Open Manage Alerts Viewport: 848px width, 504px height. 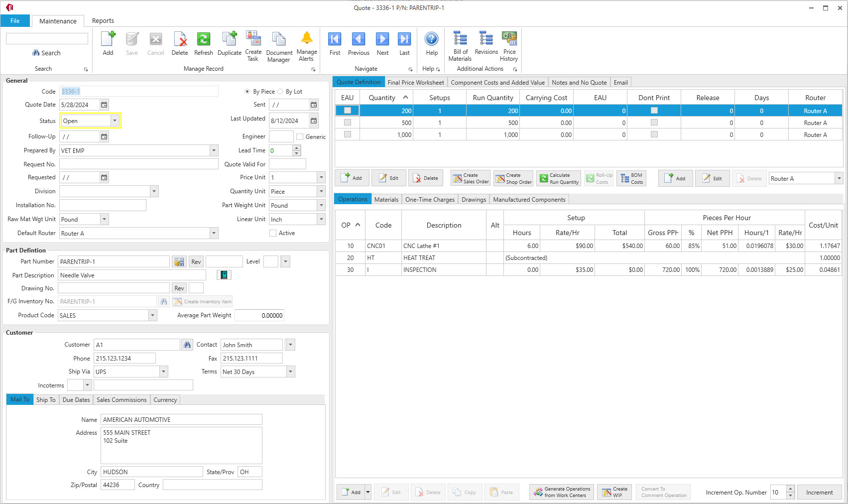(306, 44)
